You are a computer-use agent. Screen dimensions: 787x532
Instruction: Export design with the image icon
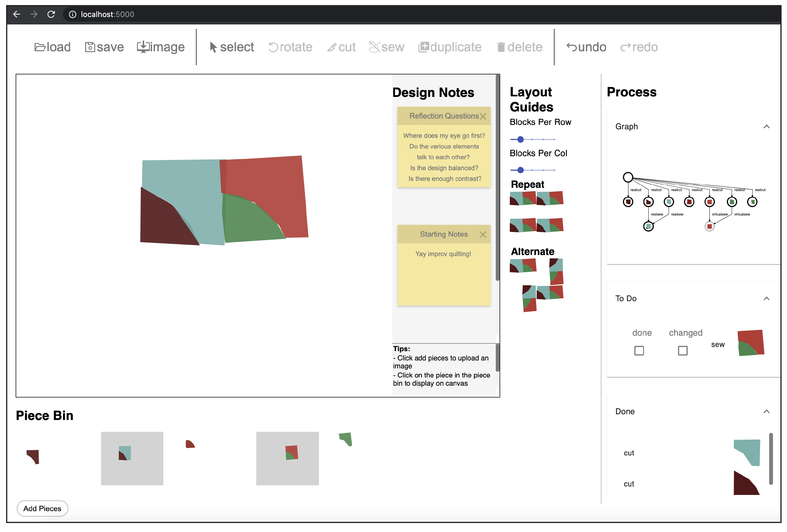143,47
